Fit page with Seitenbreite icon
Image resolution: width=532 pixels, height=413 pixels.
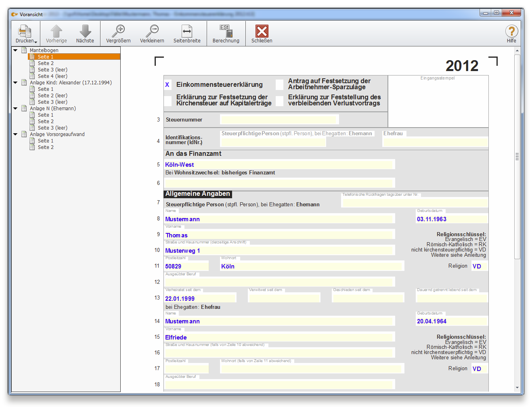point(187,31)
